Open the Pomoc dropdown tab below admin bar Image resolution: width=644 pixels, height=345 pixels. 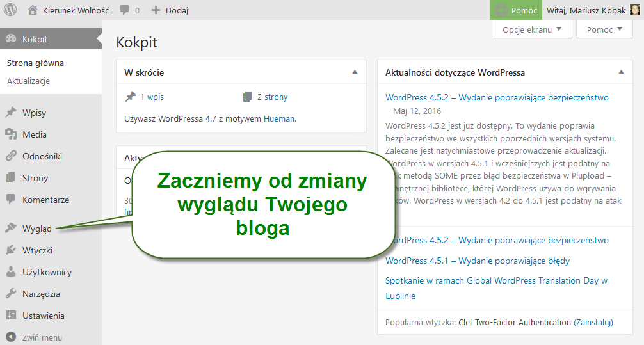coord(604,29)
